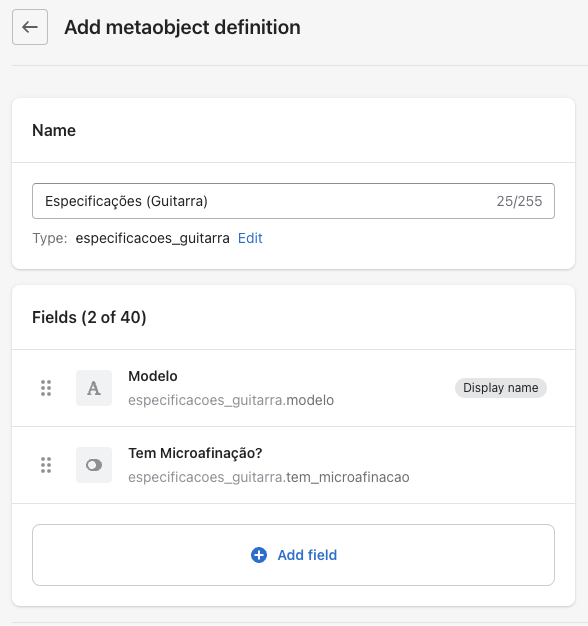This screenshot has width=588, height=626.
Task: Open the Tem Microafinação? field title
Action: click(x=195, y=453)
